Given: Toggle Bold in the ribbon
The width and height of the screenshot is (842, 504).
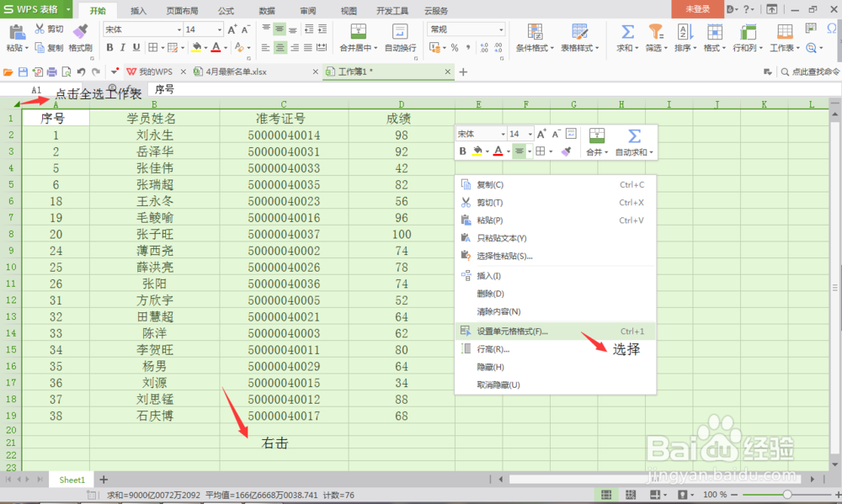Looking at the screenshot, I should [109, 48].
